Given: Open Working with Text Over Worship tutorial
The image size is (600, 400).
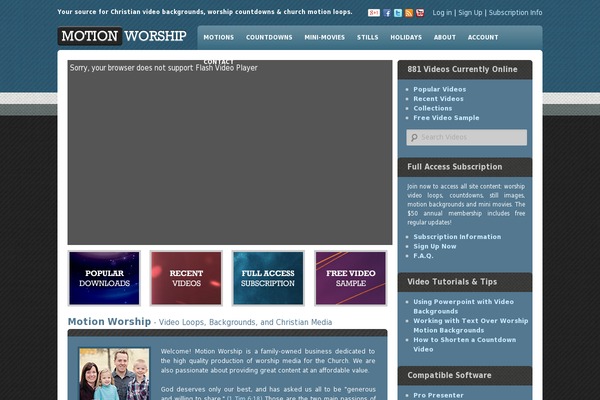Looking at the screenshot, I should (x=471, y=325).
